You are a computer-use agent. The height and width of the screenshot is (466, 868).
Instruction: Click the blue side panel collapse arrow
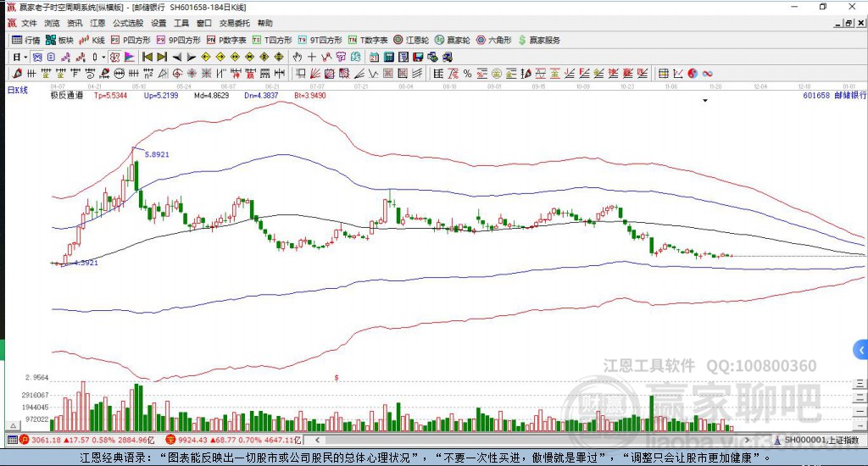click(x=860, y=350)
